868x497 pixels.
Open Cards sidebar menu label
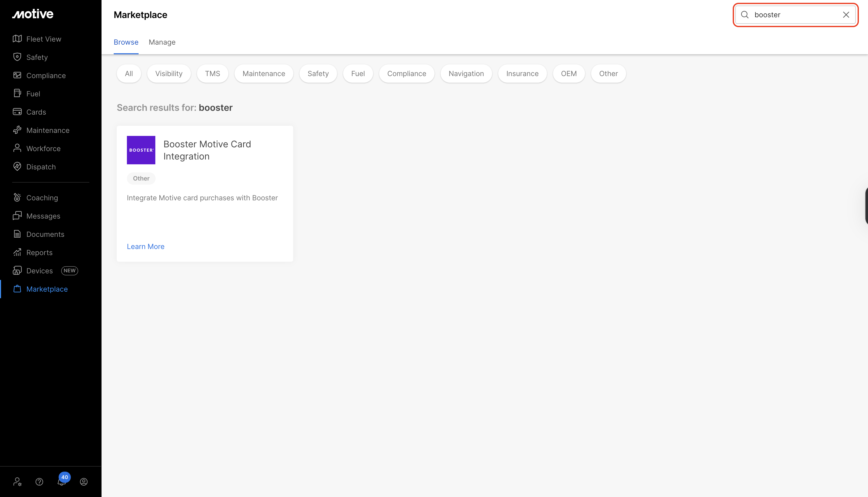point(36,112)
